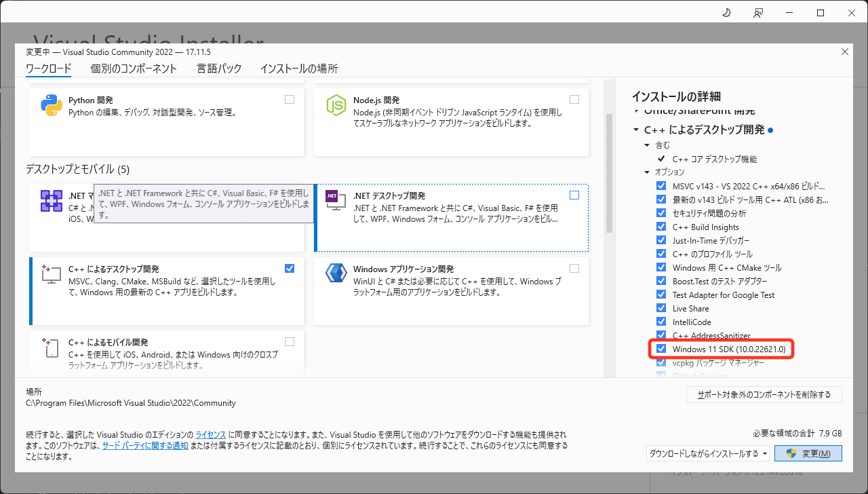
Task: Switch to the 言語パック tab
Action: point(219,69)
